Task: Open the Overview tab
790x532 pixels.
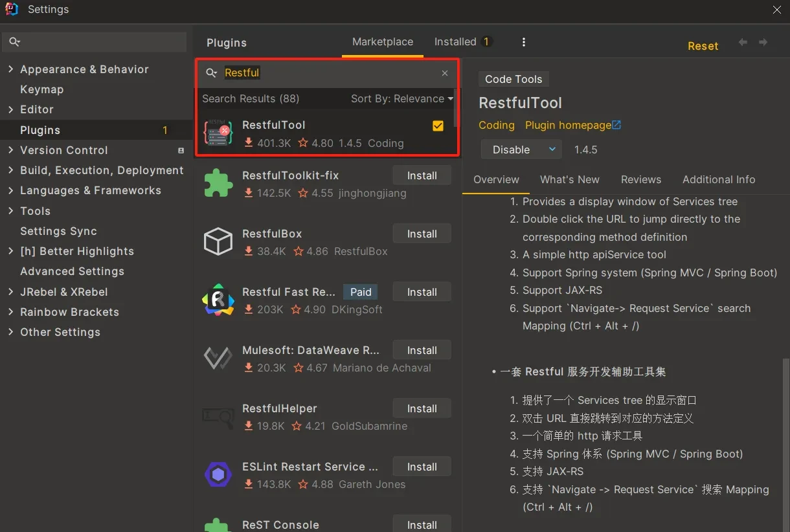Action: click(496, 180)
